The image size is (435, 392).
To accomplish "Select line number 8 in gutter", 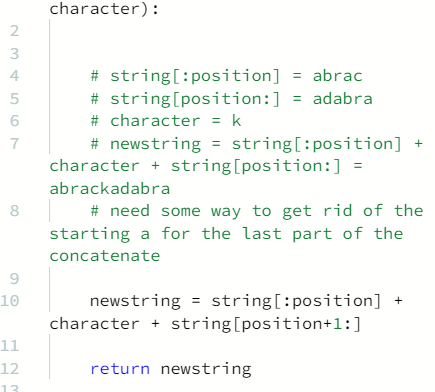I will pyautogui.click(x=14, y=211).
